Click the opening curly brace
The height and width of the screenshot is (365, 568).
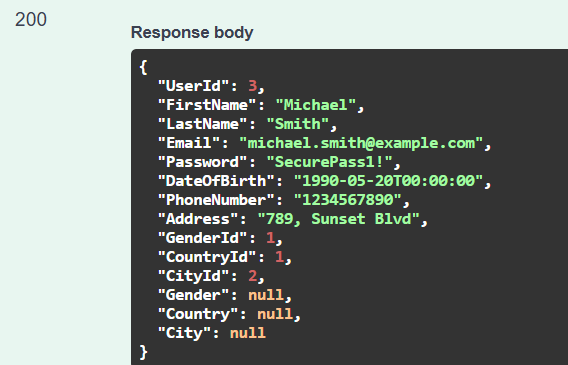144,67
